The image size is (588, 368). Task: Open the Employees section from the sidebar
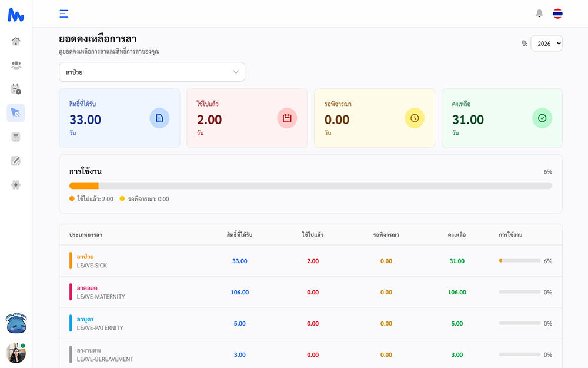coord(16,65)
